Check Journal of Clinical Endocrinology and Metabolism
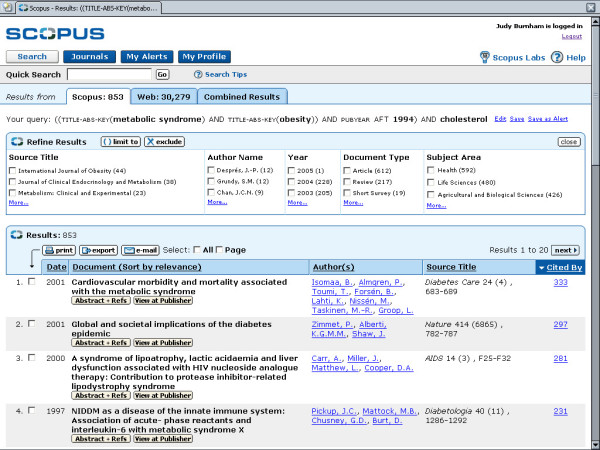Screen dimensions: 600x450 click(13, 182)
